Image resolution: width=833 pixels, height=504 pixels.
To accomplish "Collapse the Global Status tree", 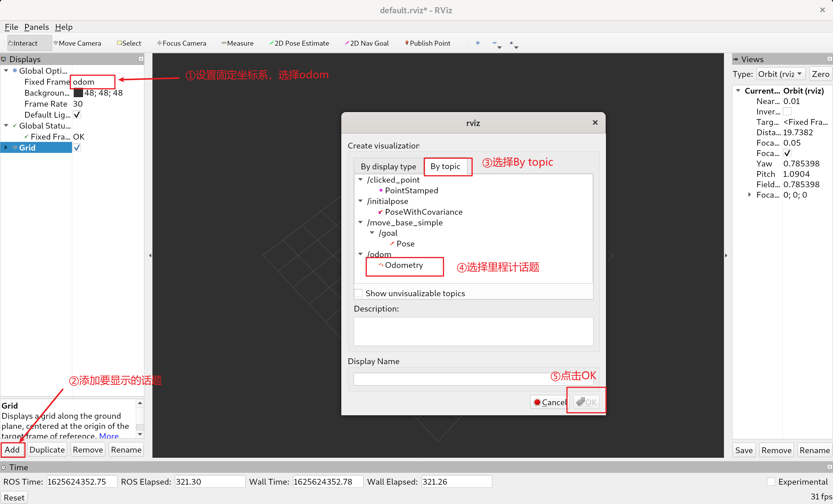I will click(6, 125).
